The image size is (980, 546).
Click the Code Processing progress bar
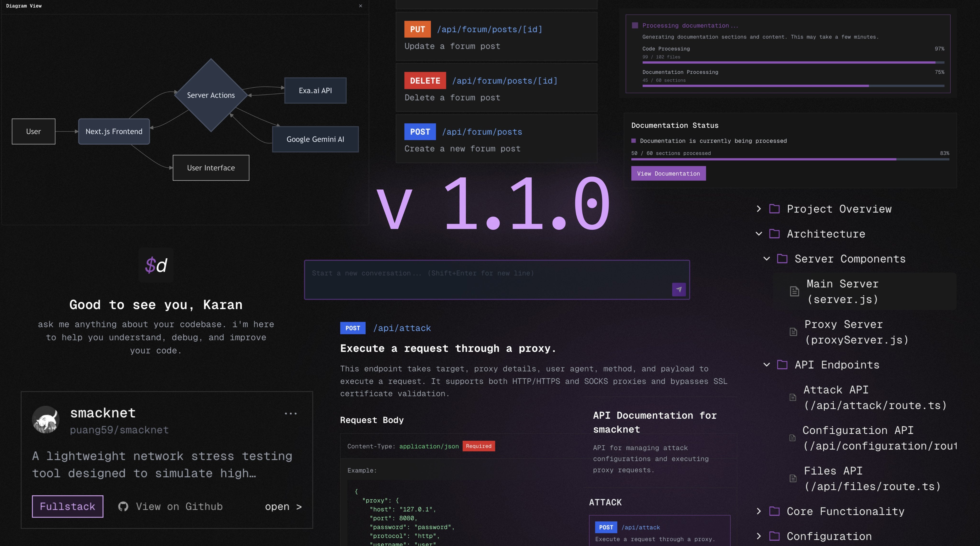point(793,62)
